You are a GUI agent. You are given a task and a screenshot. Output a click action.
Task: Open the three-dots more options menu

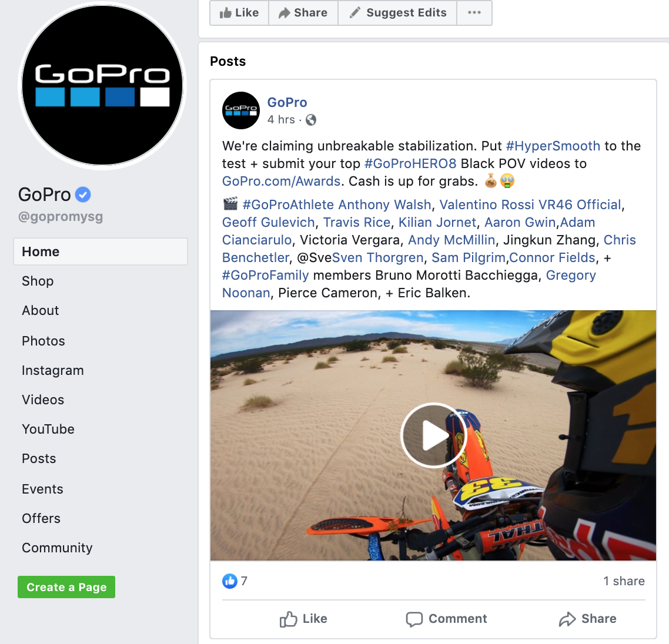[474, 13]
